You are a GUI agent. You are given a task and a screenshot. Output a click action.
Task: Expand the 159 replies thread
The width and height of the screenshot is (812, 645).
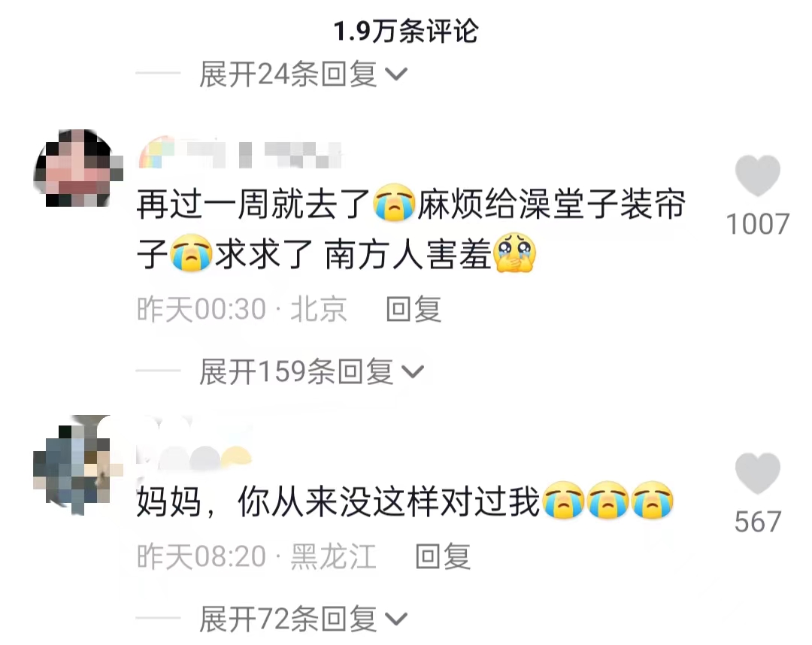tap(312, 371)
